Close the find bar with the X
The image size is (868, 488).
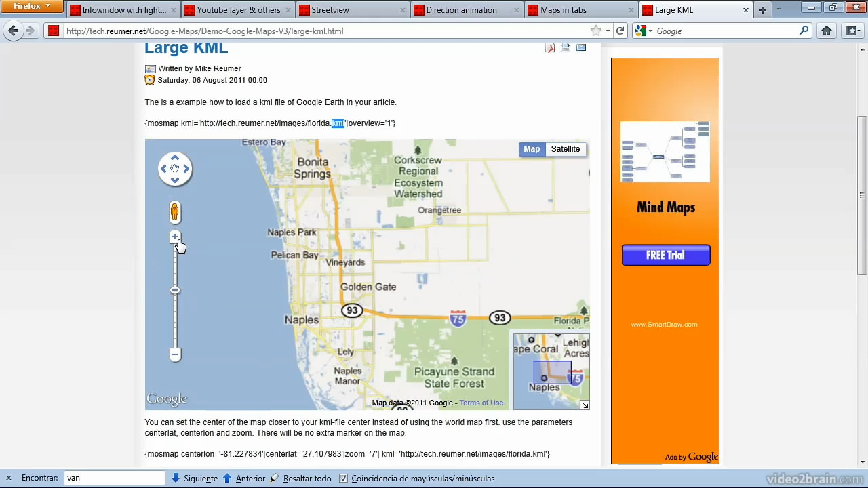[9, 478]
